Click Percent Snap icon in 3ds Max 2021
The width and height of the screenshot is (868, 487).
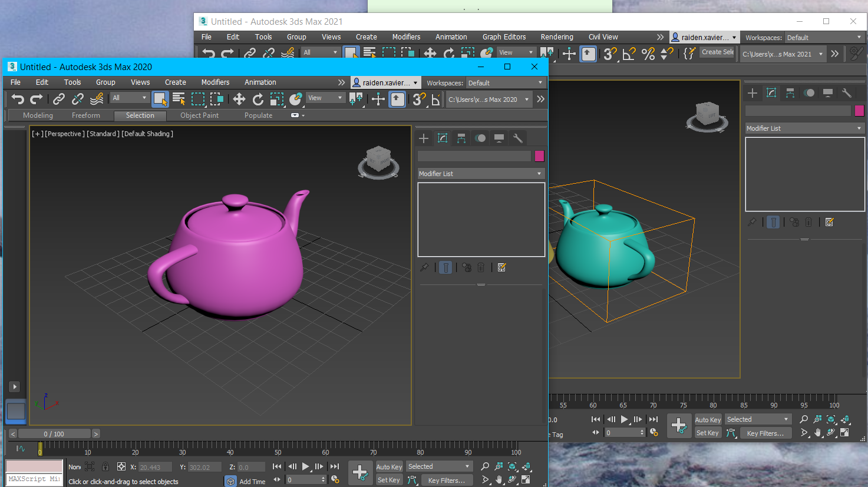[648, 54]
